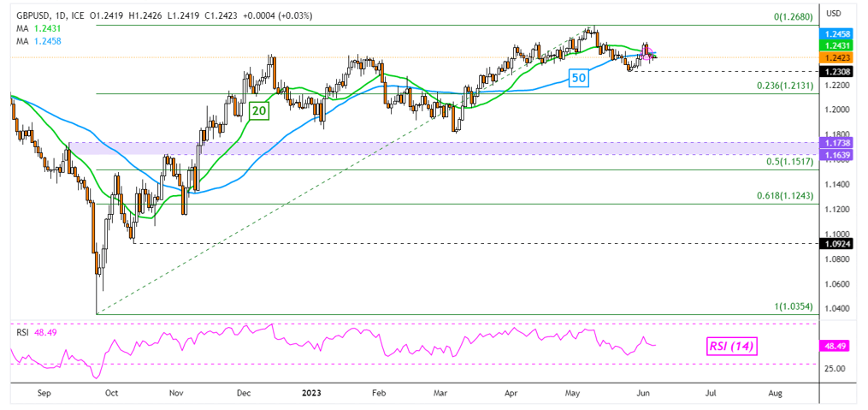
Task: Click the orange 1.2423 current price tag
Action: pyautogui.click(x=837, y=57)
